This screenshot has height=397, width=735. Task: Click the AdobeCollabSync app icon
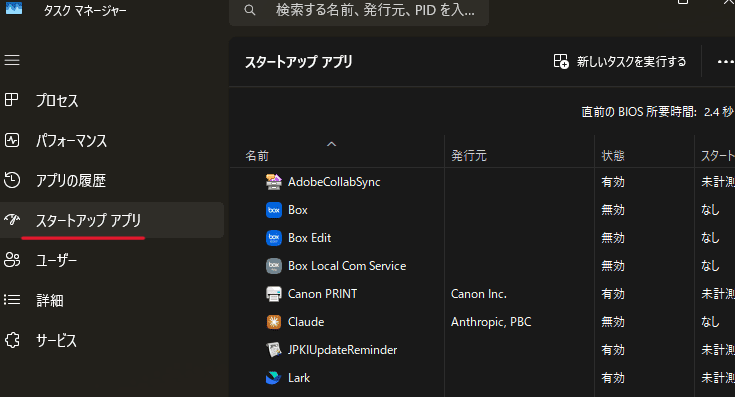[x=274, y=182]
